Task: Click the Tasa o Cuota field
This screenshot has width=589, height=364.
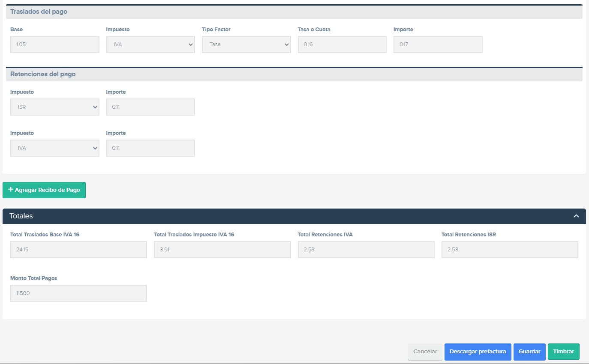Action: pos(342,45)
